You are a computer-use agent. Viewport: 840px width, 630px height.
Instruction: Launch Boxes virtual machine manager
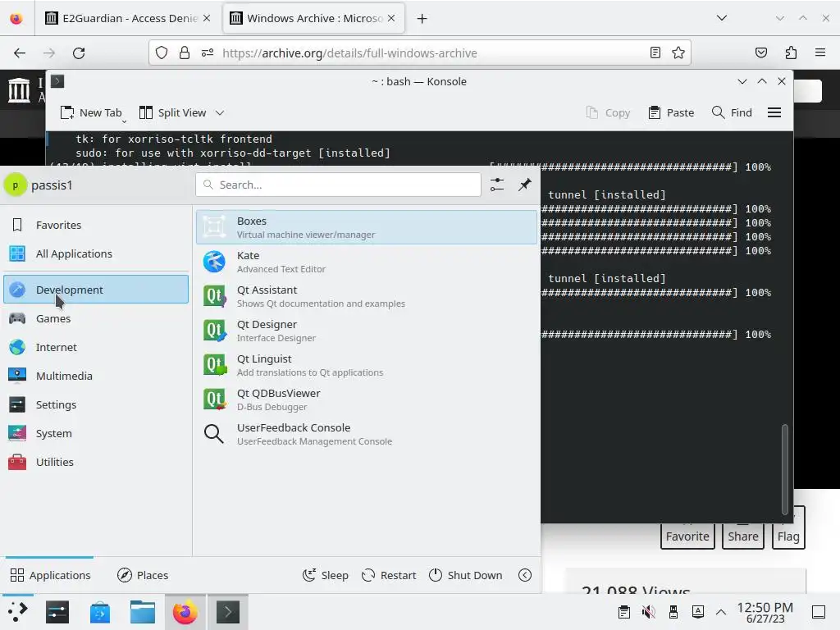click(367, 227)
